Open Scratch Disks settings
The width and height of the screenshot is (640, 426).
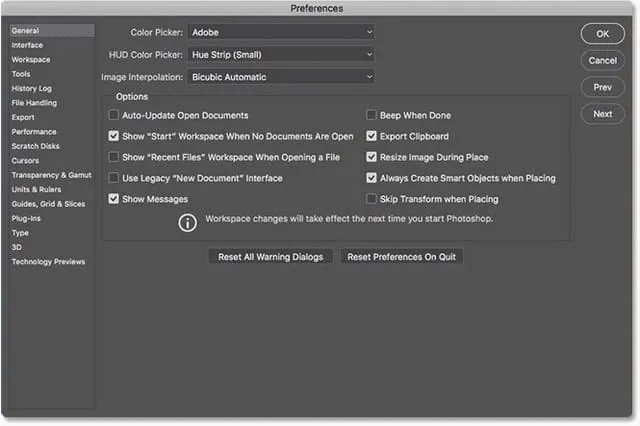click(36, 146)
